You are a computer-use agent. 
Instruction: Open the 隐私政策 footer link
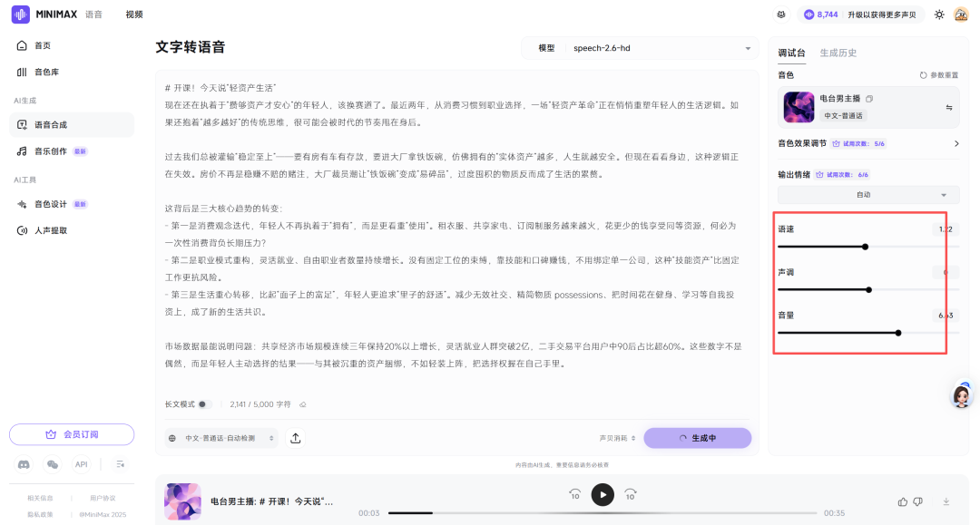(40, 514)
